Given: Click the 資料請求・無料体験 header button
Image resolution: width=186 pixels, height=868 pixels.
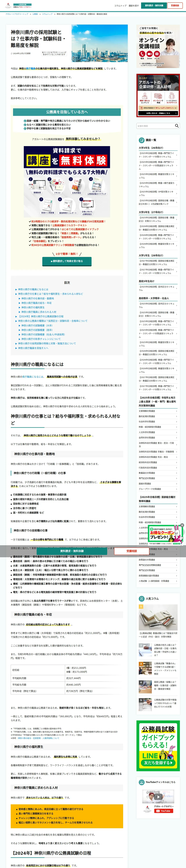Looking at the screenshot, I should (154, 6).
